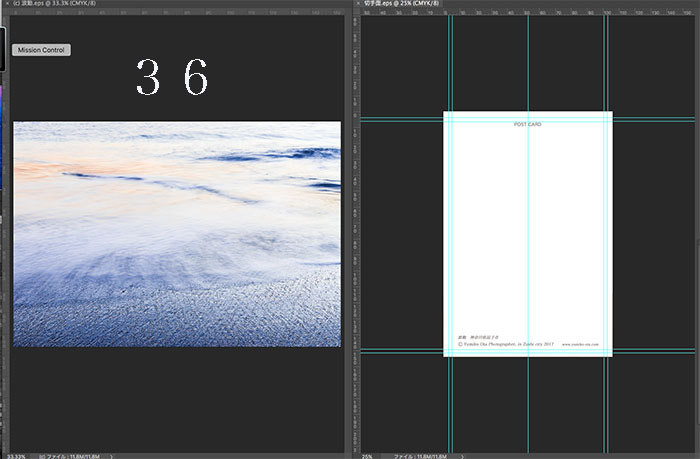Click the wave photograph in left document
The height and width of the screenshot is (459, 700).
pyautogui.click(x=177, y=234)
